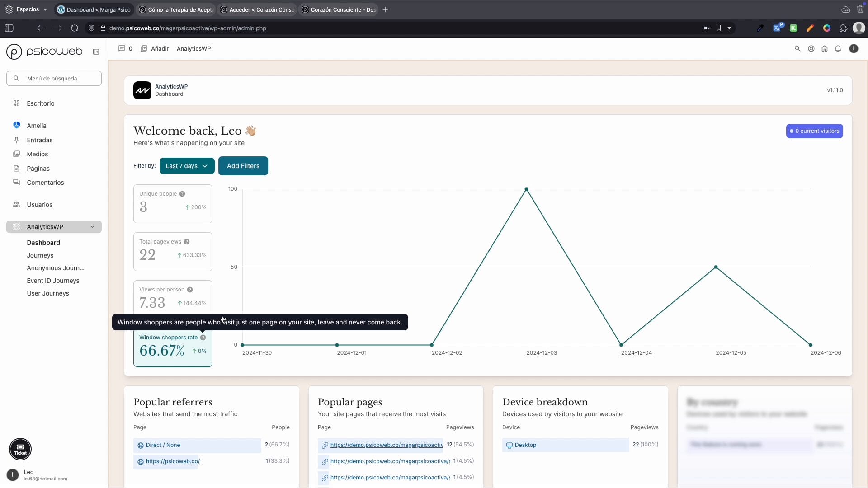Click the comments bubble icon in admin bar

tap(122, 48)
